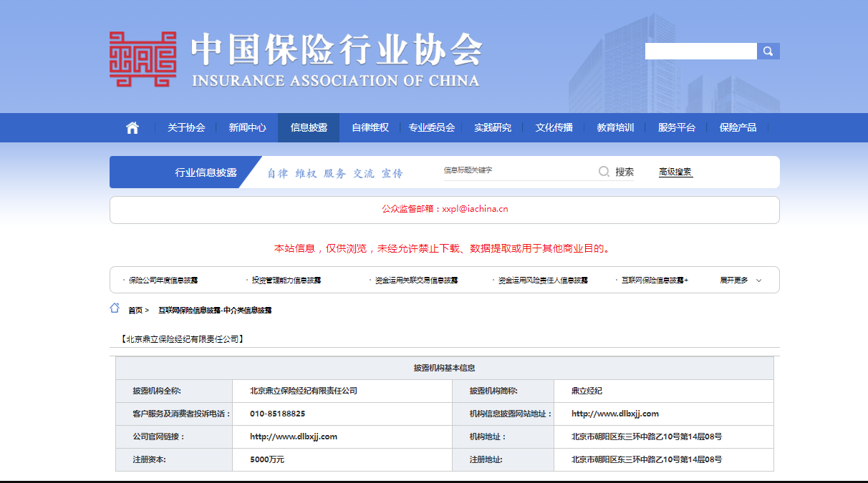Click the 披露机构简称 label

coord(493,391)
